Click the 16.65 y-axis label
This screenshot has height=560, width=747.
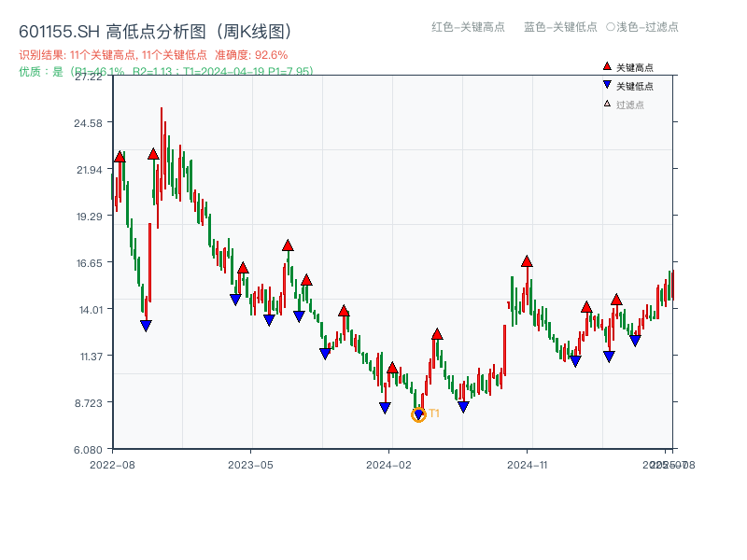pos(89,263)
